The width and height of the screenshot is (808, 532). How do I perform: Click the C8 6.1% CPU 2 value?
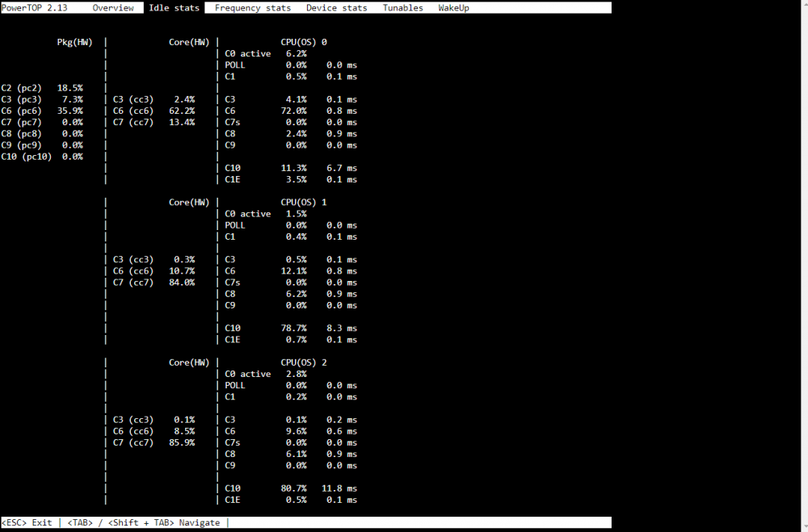pos(297,454)
